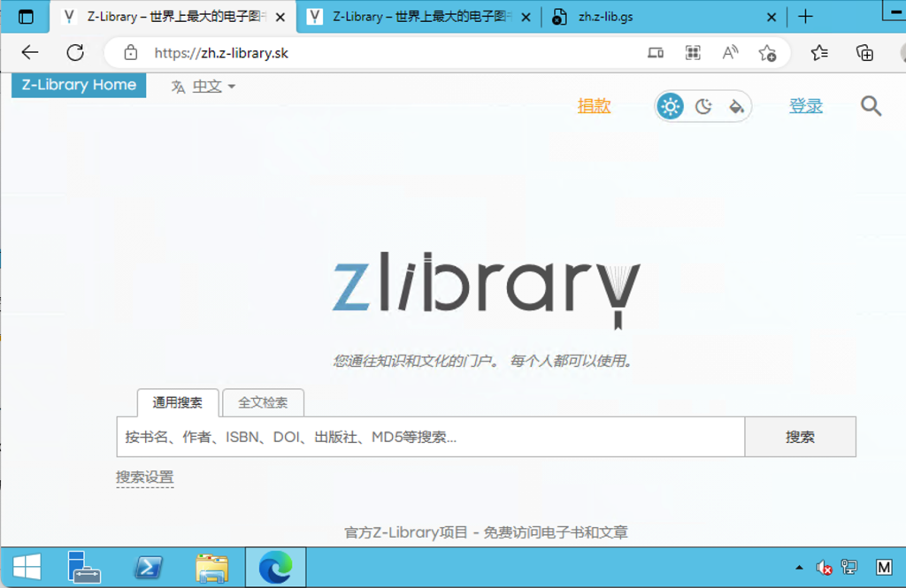Reload the page with the refresh icon

75,53
